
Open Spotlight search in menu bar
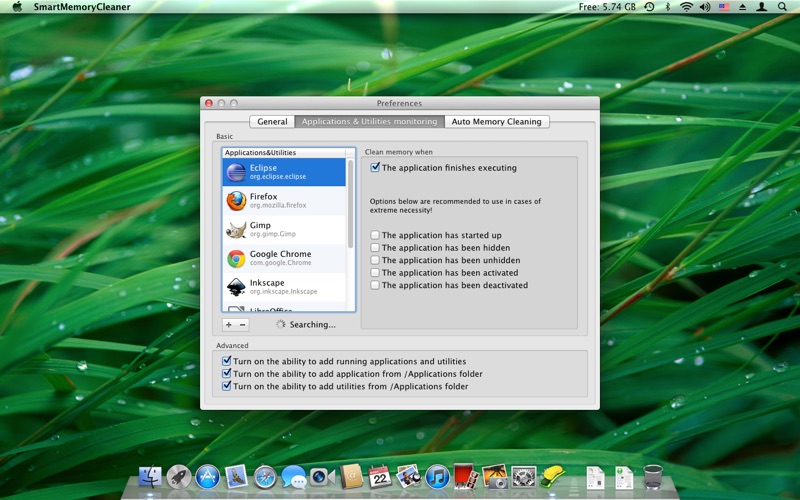[782, 7]
